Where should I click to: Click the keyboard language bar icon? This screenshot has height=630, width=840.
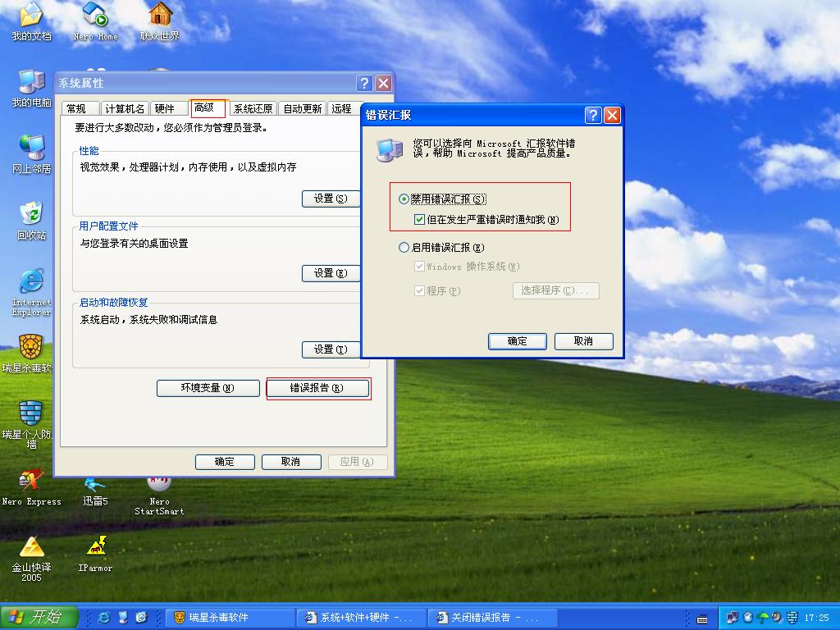click(702, 619)
